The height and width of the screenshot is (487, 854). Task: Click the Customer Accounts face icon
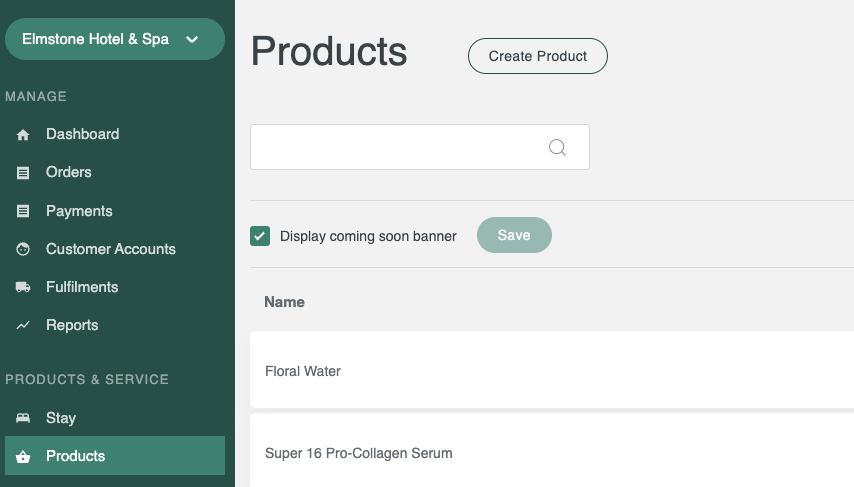tap(23, 249)
